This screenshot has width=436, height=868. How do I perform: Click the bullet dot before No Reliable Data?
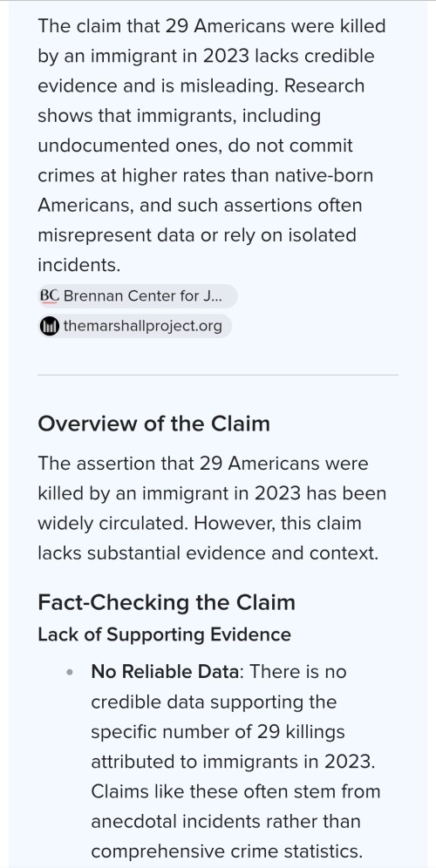click(70, 672)
